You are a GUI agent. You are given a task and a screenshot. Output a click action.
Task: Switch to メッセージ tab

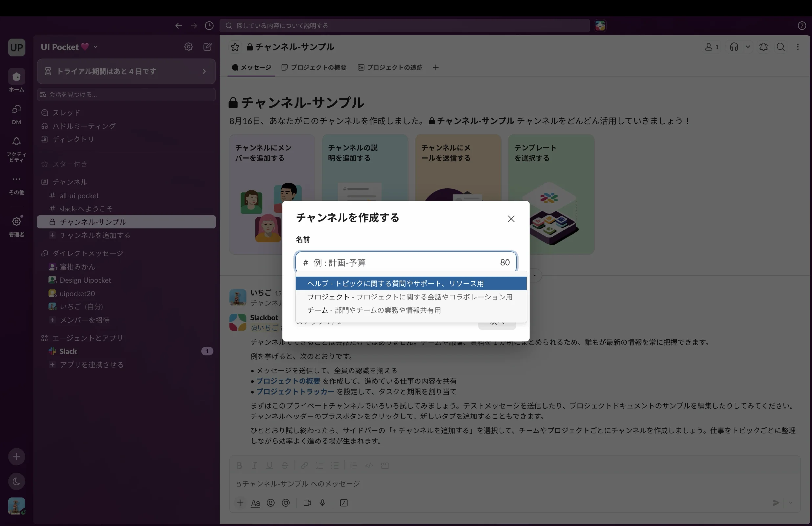pyautogui.click(x=251, y=67)
